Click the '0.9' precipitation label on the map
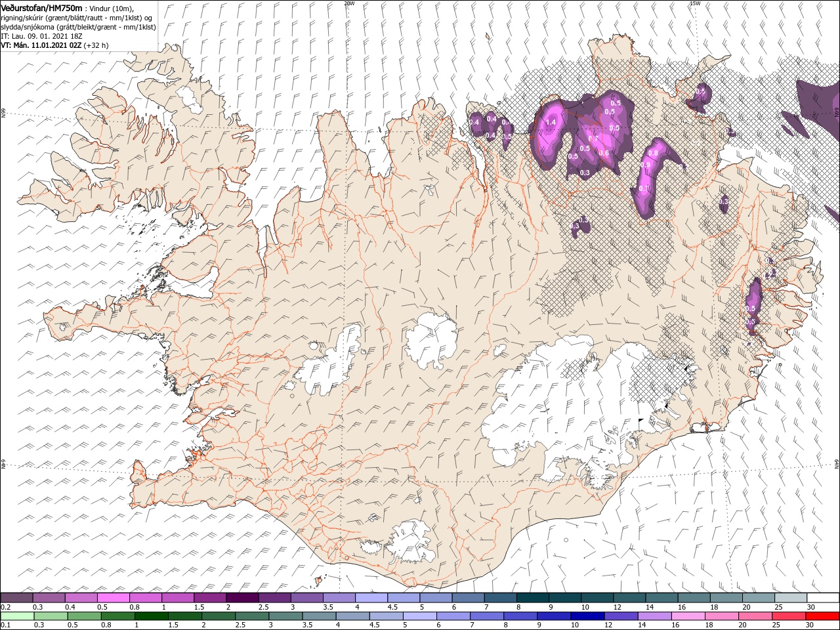This screenshot has width=840, height=630. [x=645, y=164]
